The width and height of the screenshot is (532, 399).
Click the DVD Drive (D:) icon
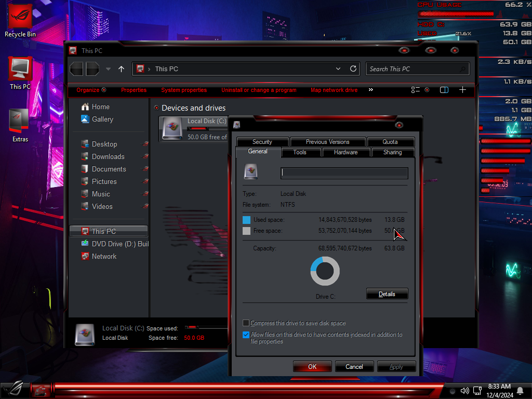[x=85, y=244]
